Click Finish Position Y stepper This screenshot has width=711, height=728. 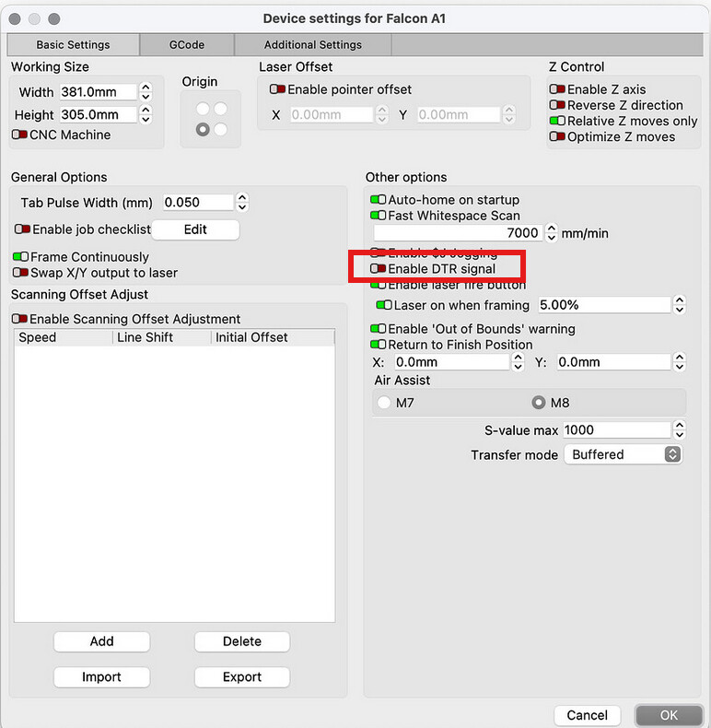click(x=680, y=361)
